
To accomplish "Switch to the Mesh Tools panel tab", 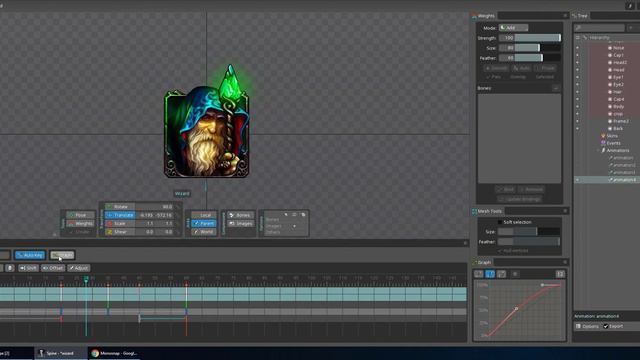I will [487, 211].
